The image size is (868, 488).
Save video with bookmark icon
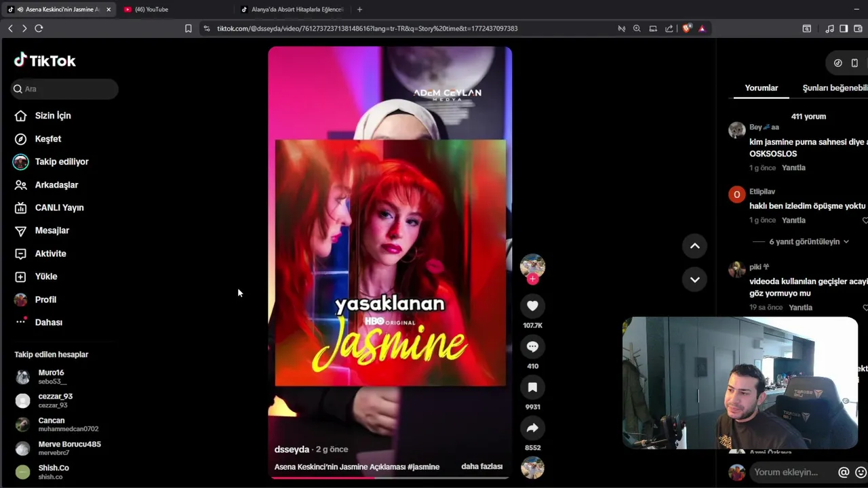532,387
